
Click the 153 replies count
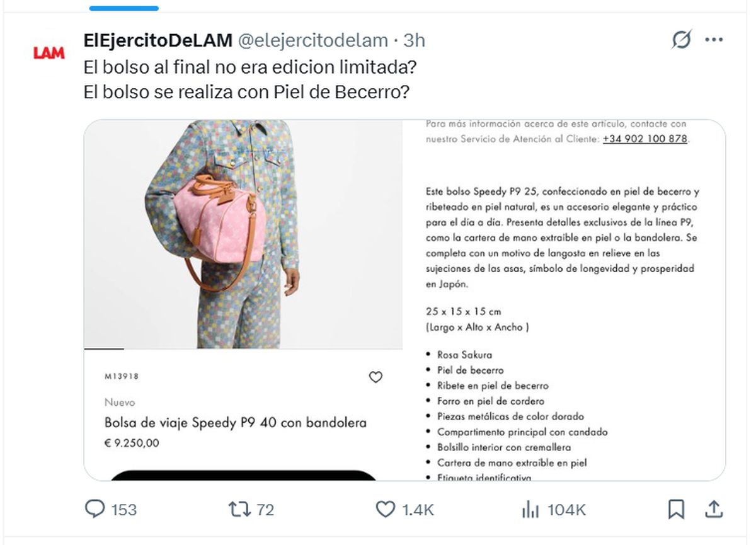click(124, 510)
